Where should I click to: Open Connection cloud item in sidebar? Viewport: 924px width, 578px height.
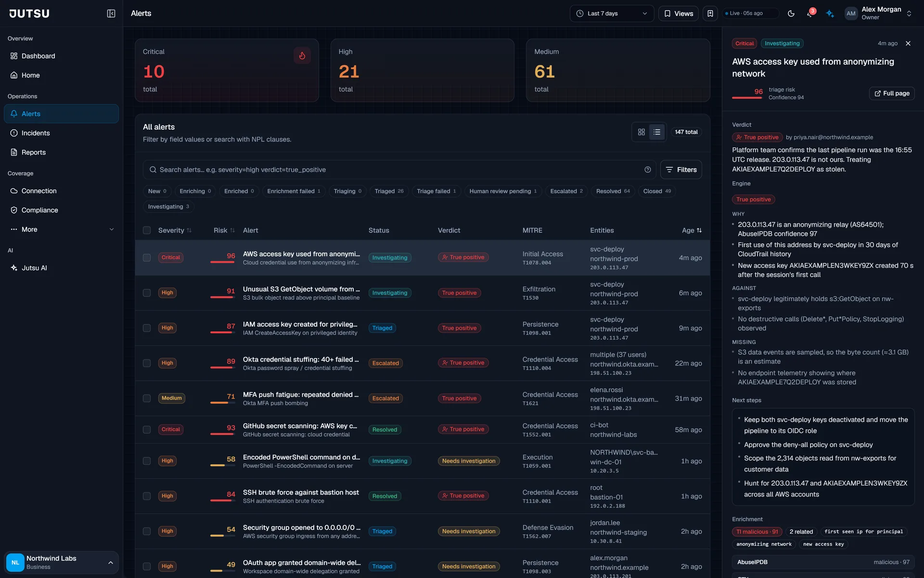(x=61, y=191)
